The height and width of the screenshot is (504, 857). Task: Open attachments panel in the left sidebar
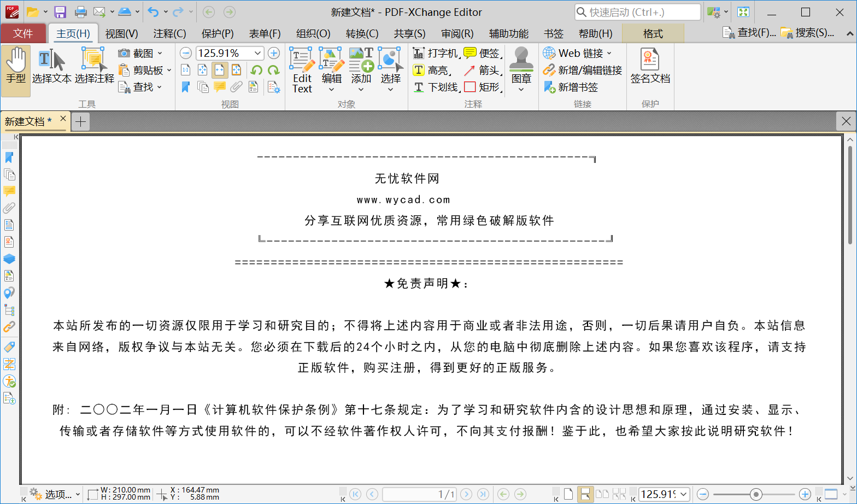[9, 208]
